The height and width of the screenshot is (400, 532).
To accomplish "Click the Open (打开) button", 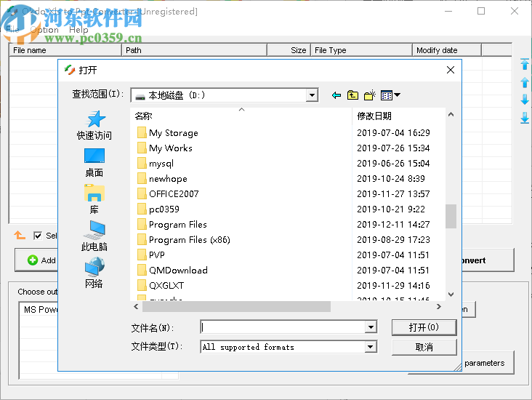I will (424, 327).
